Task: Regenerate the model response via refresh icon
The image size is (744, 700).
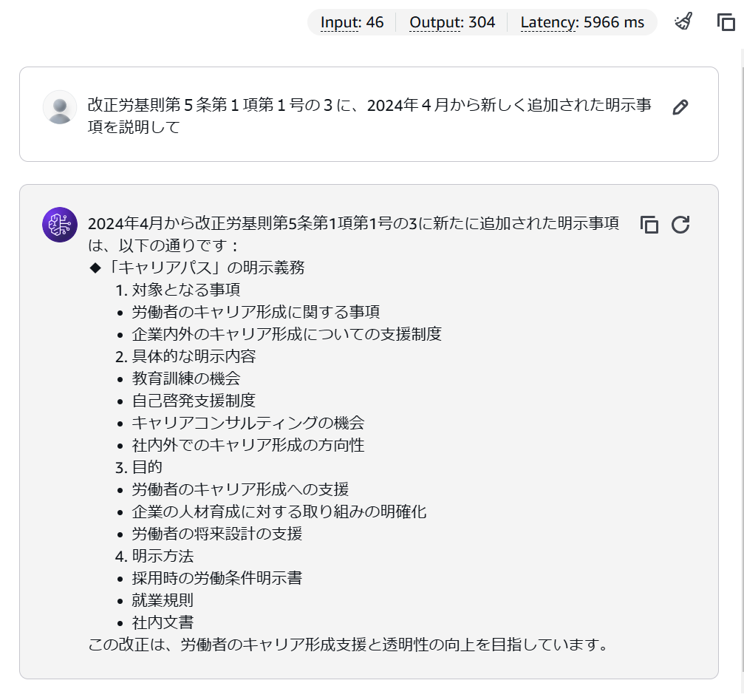Action: click(679, 224)
